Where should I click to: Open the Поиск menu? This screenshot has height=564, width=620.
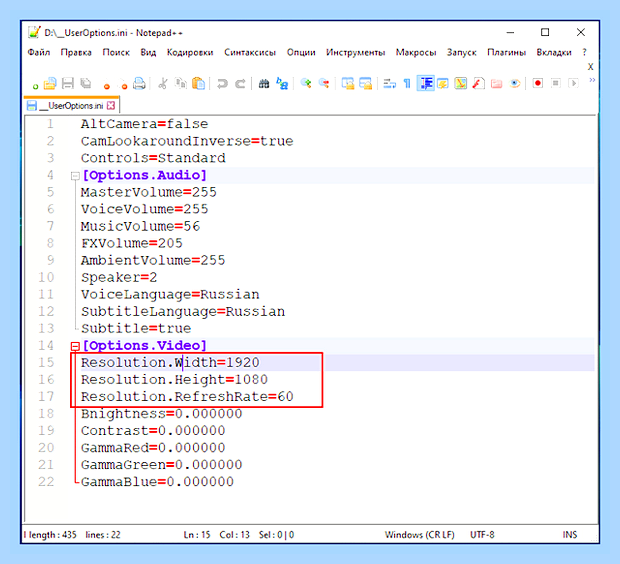pyautogui.click(x=116, y=52)
